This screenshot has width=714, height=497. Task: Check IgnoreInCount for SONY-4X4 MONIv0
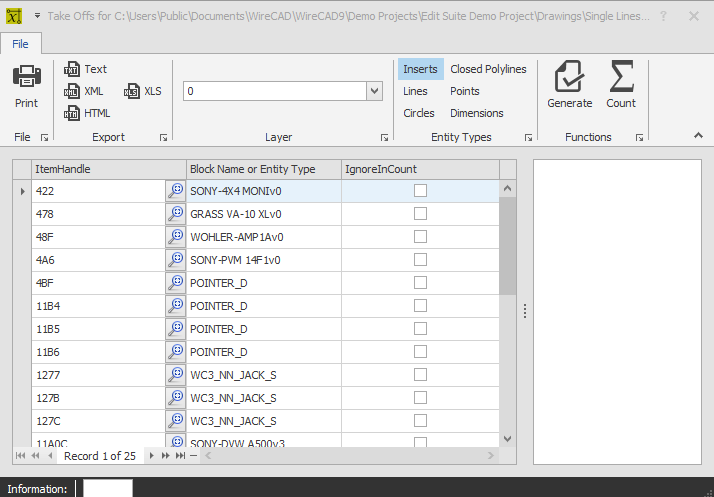point(420,190)
